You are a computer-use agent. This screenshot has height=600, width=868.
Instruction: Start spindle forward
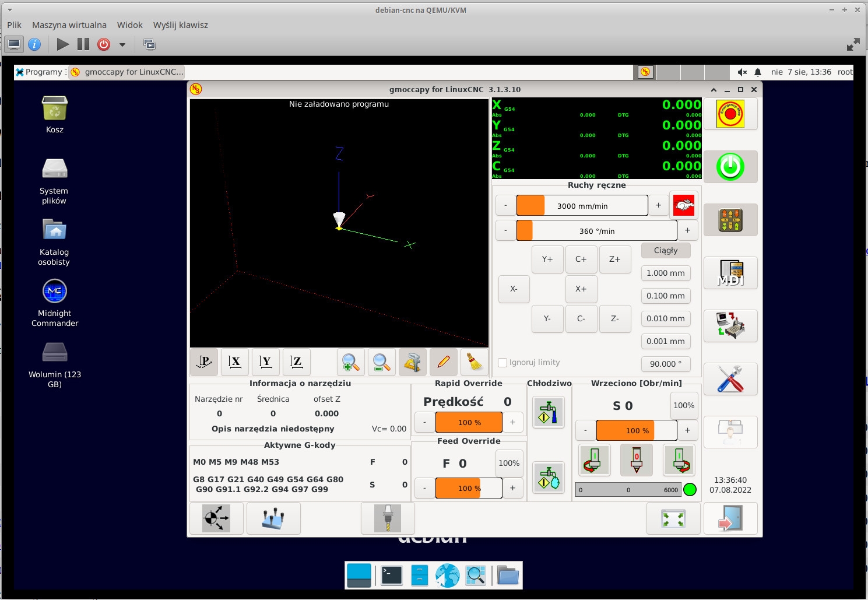679,459
